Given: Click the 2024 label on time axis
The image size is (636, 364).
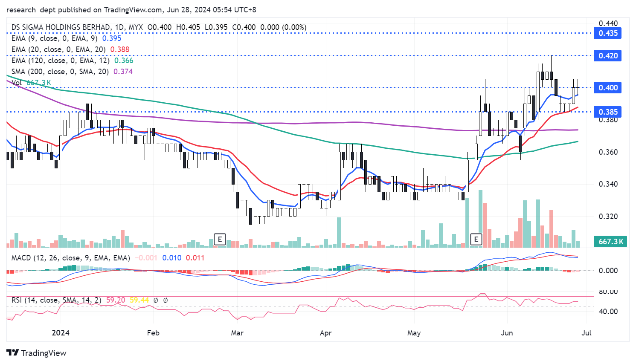Looking at the screenshot, I should point(61,333).
